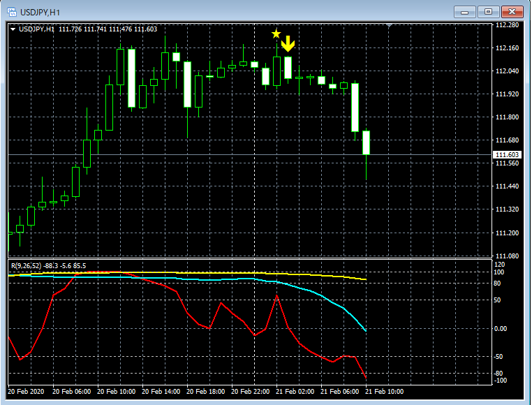Click the 20 Feb 10:00 time label

[x=117, y=392]
